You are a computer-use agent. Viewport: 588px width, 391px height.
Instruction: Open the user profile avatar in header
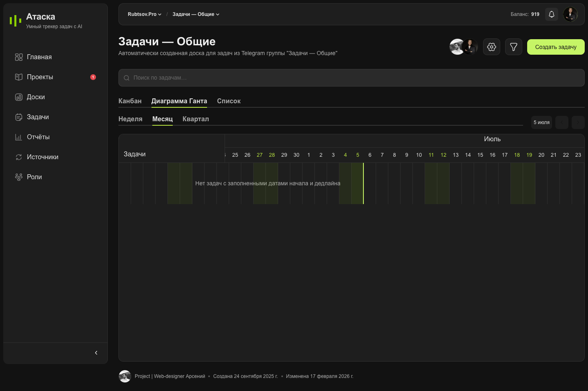point(570,14)
